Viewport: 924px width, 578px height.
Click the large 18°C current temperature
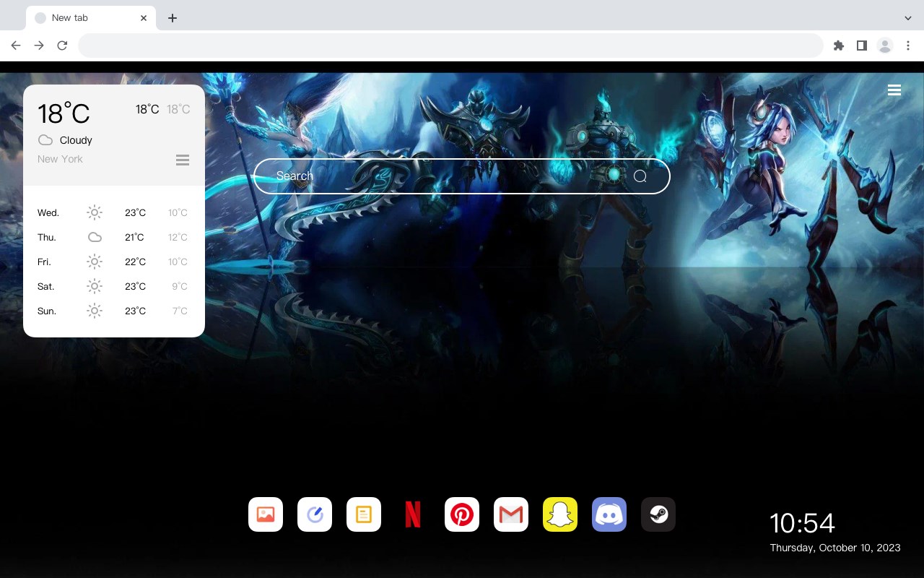pyautogui.click(x=64, y=113)
